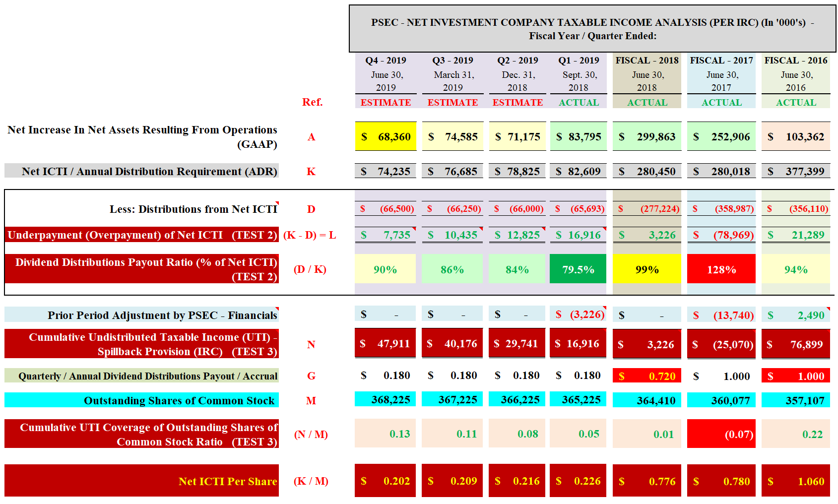This screenshot has width=838, height=504.
Task: Click the table title PSEC taxable income analysis
Action: (592, 29)
